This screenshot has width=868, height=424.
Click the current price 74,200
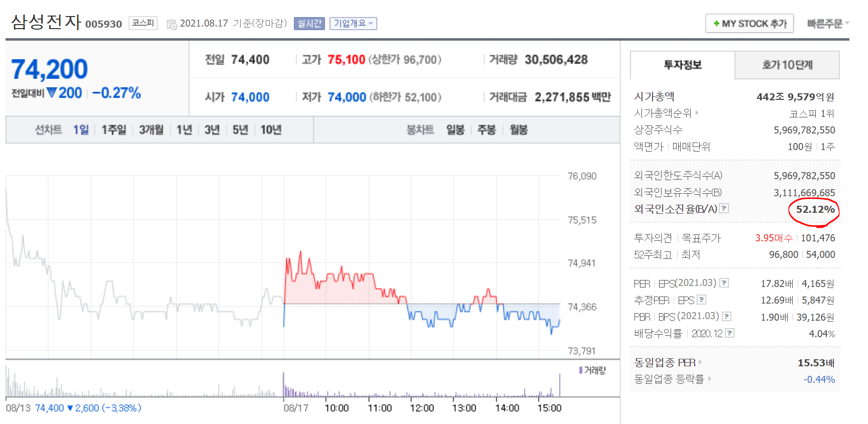click(49, 69)
